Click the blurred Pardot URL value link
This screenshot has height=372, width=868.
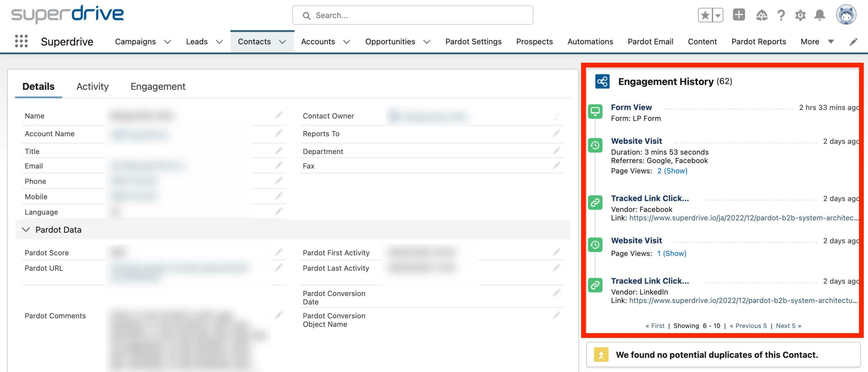tap(180, 271)
